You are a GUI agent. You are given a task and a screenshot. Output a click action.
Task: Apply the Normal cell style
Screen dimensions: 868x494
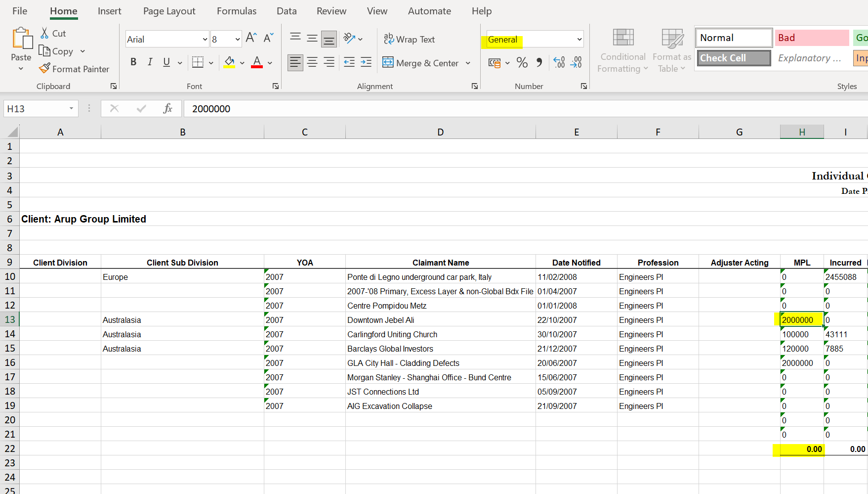[734, 38]
